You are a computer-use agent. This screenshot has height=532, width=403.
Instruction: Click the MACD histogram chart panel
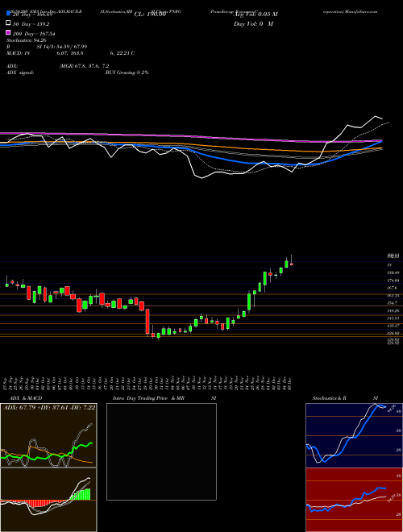pyautogui.click(x=48, y=500)
